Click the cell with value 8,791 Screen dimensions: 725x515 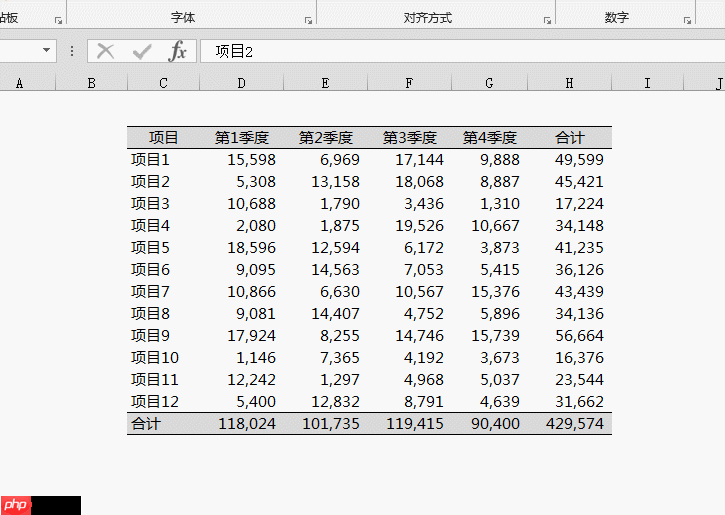409,401
